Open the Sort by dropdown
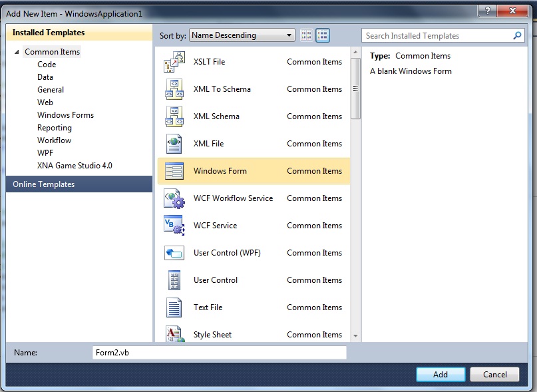This screenshot has width=537, height=392. [x=289, y=35]
